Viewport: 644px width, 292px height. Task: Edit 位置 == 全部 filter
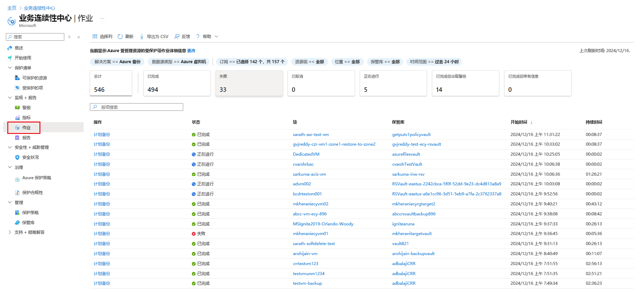coord(347,62)
